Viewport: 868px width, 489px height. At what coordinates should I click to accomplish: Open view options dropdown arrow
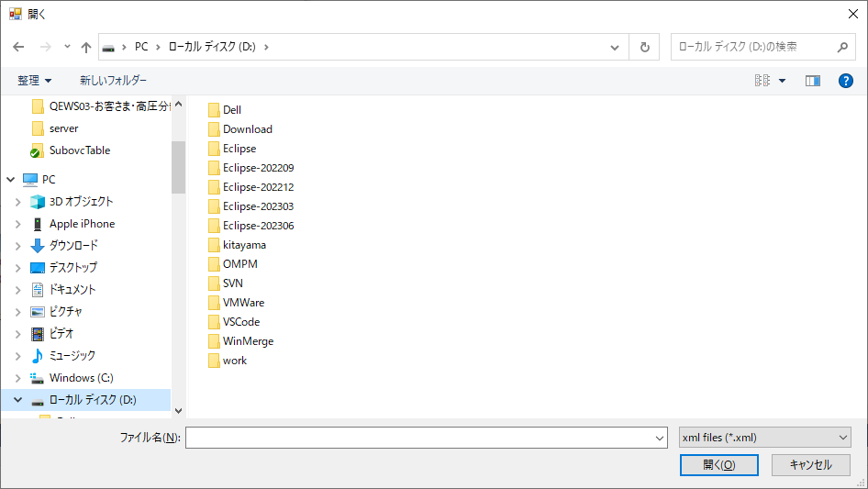[782, 81]
